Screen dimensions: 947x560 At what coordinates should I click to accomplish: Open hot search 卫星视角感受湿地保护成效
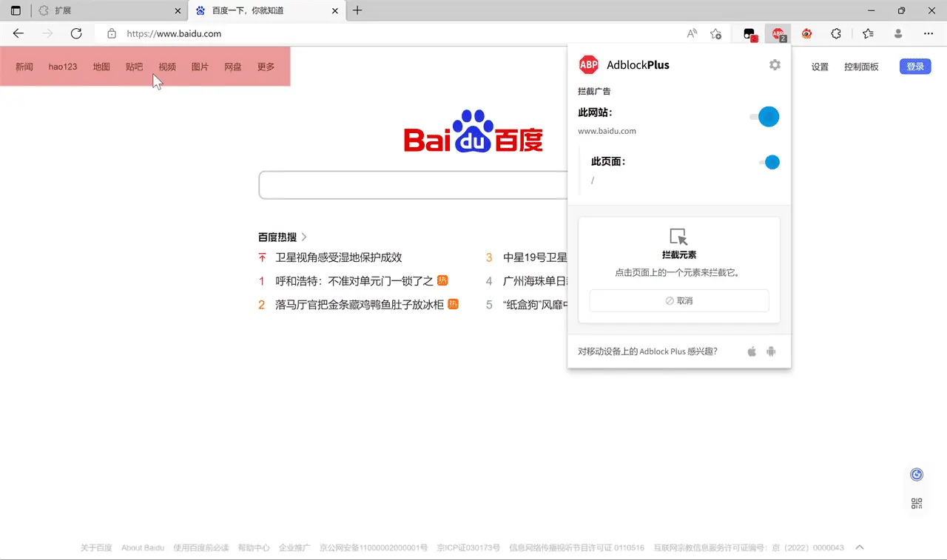338,257
